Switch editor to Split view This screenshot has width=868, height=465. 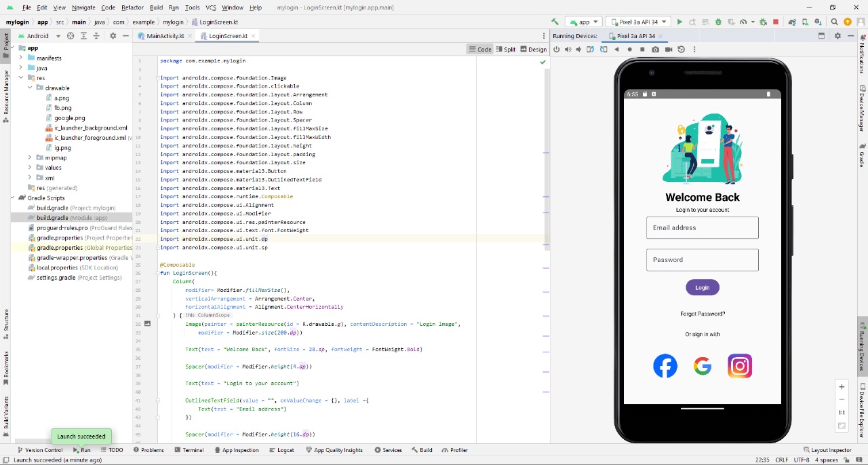click(506, 49)
